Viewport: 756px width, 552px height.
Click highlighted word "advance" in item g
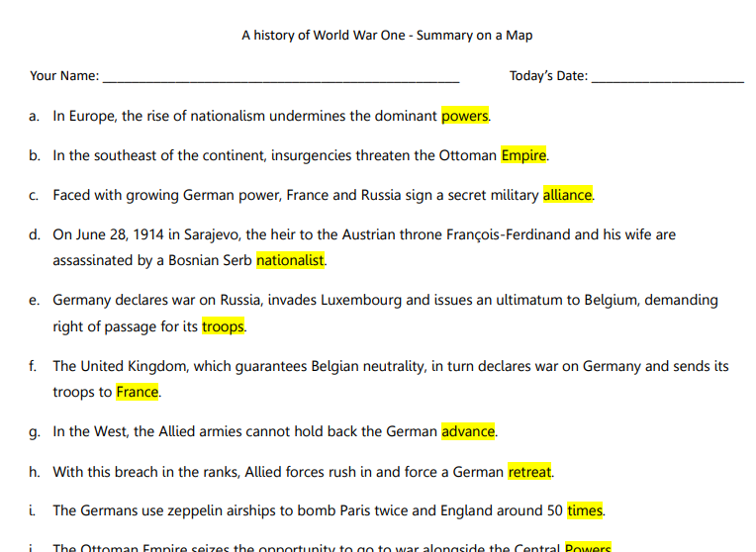(x=468, y=431)
